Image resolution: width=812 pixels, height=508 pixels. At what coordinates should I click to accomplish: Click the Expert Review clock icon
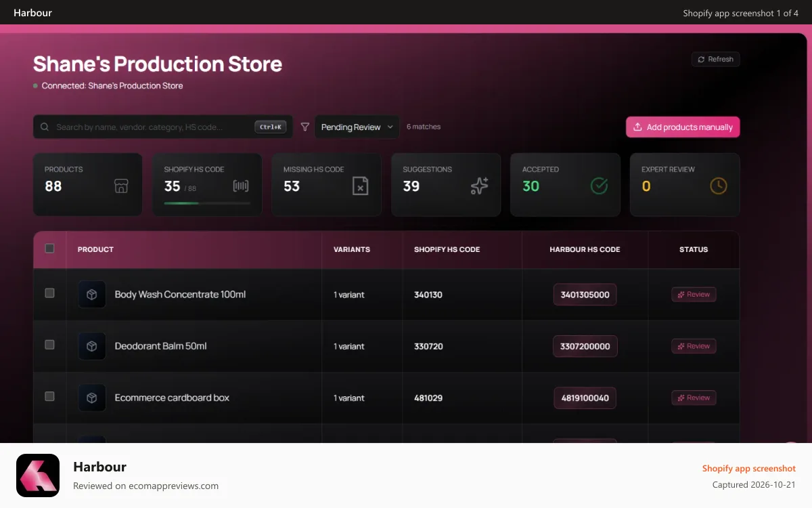pos(719,186)
